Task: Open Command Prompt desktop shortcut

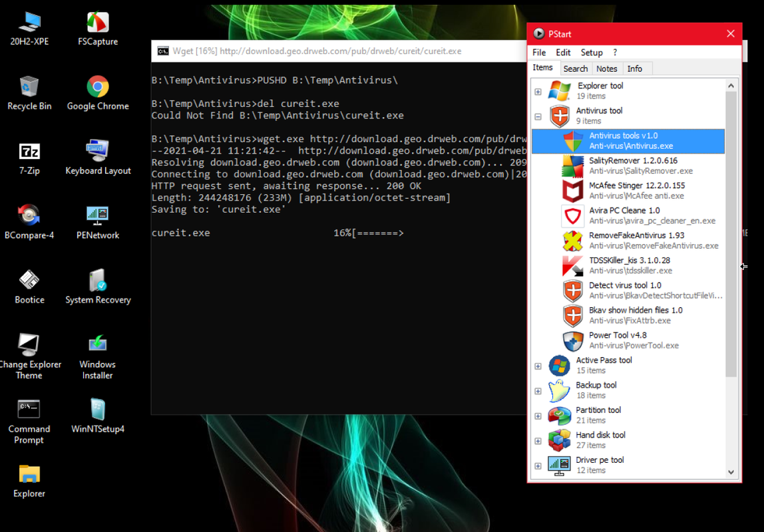Action: coord(29,422)
